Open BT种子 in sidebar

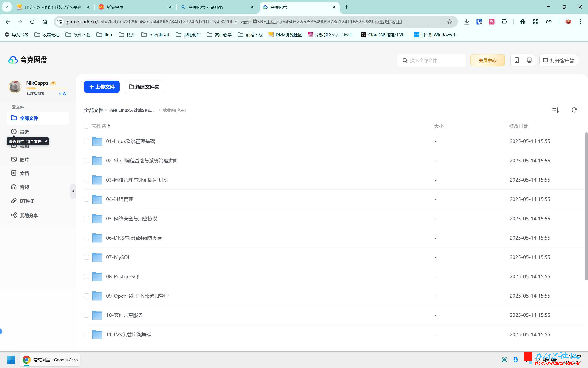(23, 201)
